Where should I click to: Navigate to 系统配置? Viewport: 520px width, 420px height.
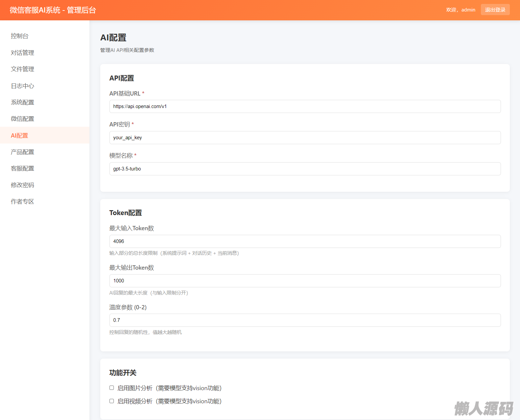(x=22, y=102)
